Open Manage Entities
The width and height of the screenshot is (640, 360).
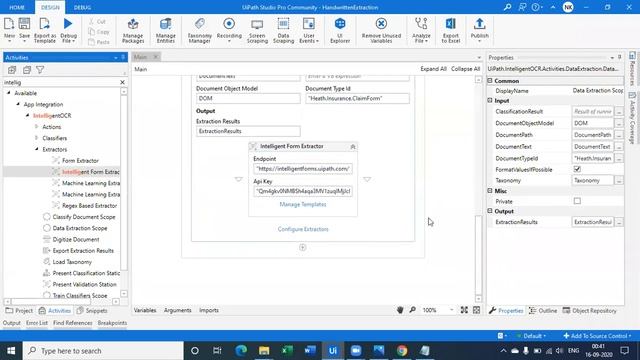tap(166, 31)
